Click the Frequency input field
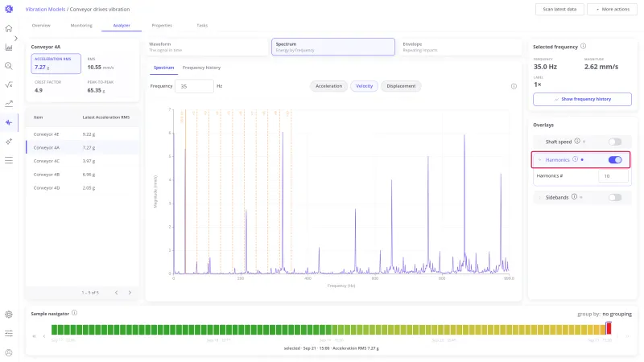This screenshot has width=644, height=362. pos(194,86)
